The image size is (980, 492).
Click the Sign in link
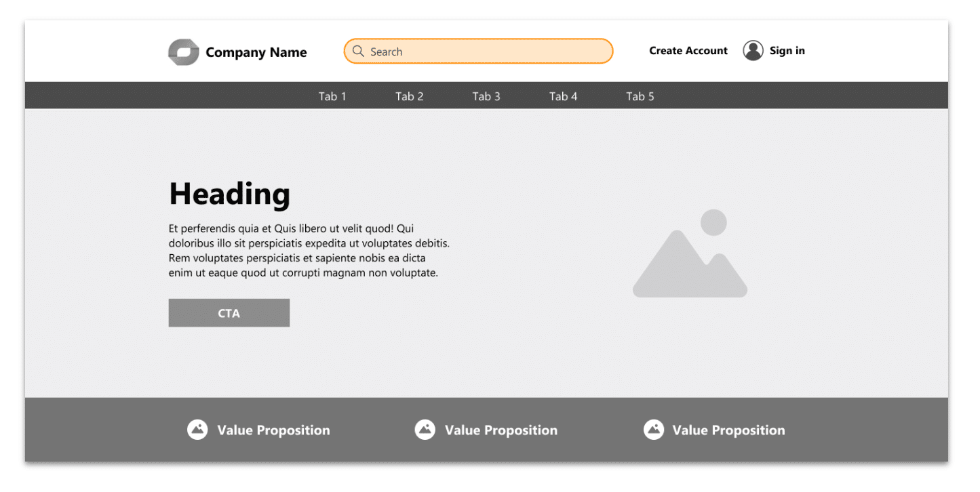[x=787, y=51]
